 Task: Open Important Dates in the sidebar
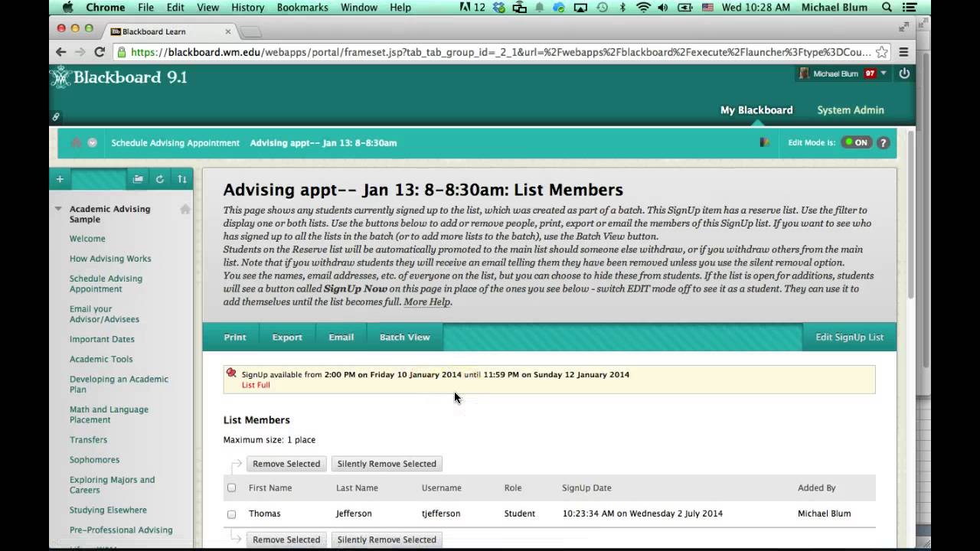pyautogui.click(x=102, y=339)
